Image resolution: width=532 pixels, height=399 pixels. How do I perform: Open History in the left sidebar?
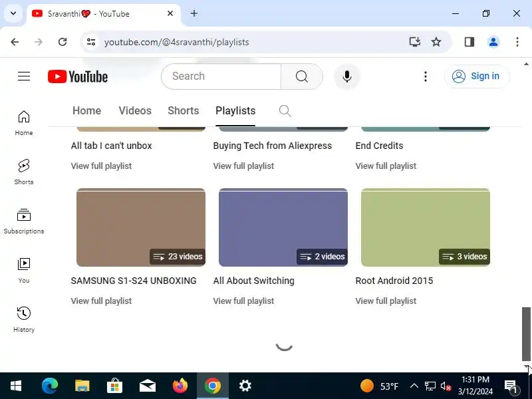pyautogui.click(x=24, y=320)
